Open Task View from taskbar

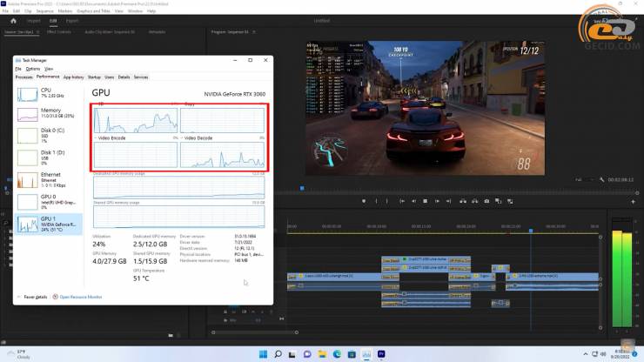pyautogui.click(x=292, y=354)
